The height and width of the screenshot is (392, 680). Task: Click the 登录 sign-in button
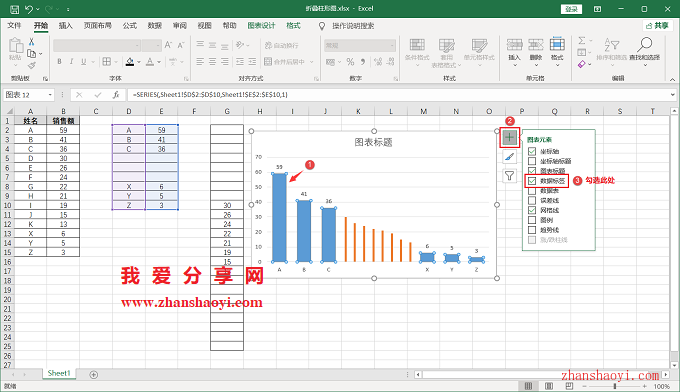(571, 9)
